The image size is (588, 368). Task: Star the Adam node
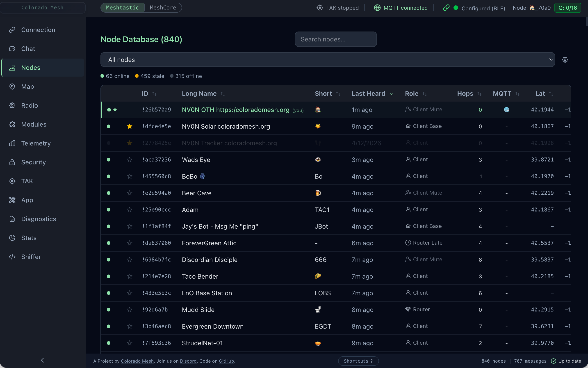pyautogui.click(x=130, y=210)
